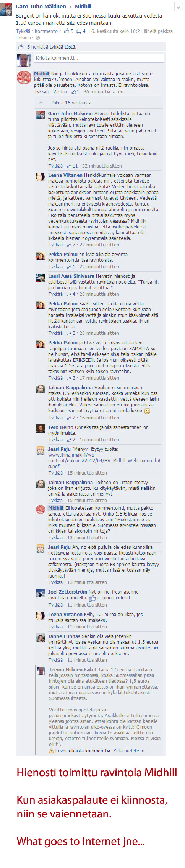
Task: Click the 7 likes icon on Leena Viitanen's reply
Action: [x=69, y=245]
